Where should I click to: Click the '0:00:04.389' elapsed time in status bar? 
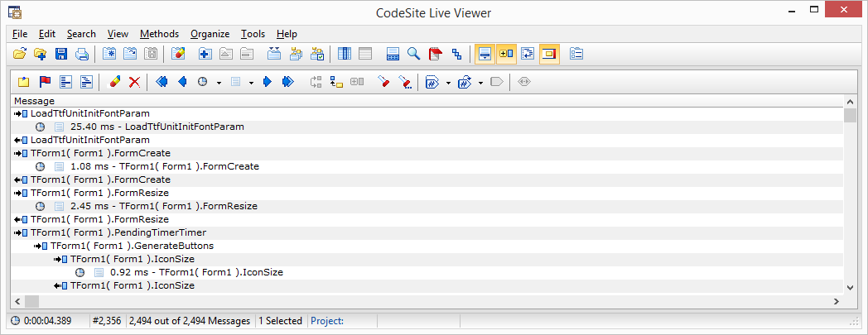tap(46, 321)
